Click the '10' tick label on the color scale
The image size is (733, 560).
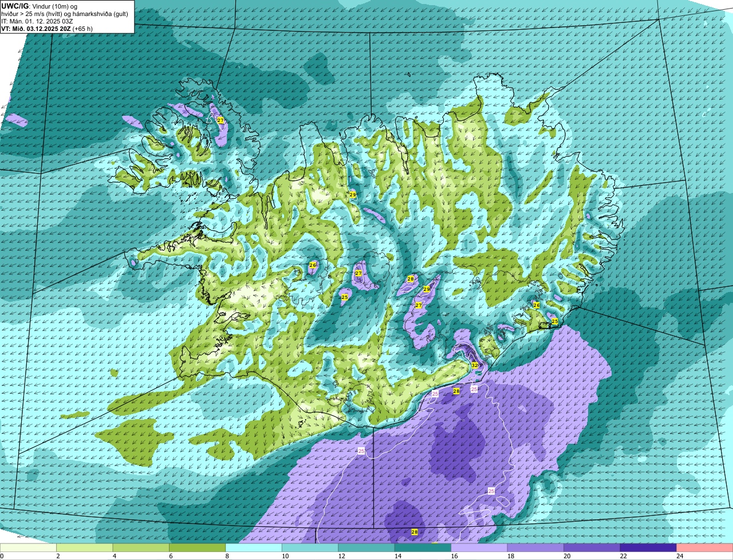(x=285, y=556)
